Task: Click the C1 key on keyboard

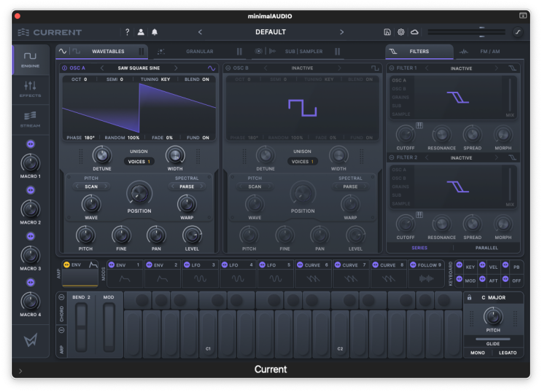Action: coord(208,334)
